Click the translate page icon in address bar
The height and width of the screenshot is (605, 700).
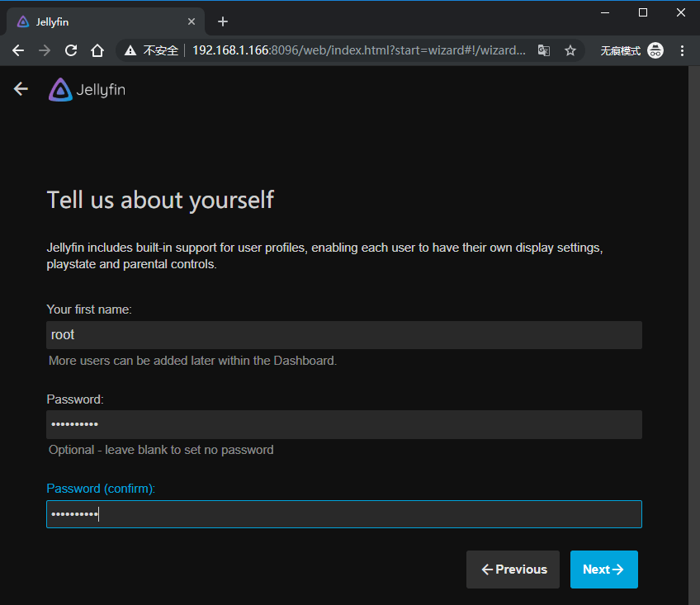pos(544,50)
